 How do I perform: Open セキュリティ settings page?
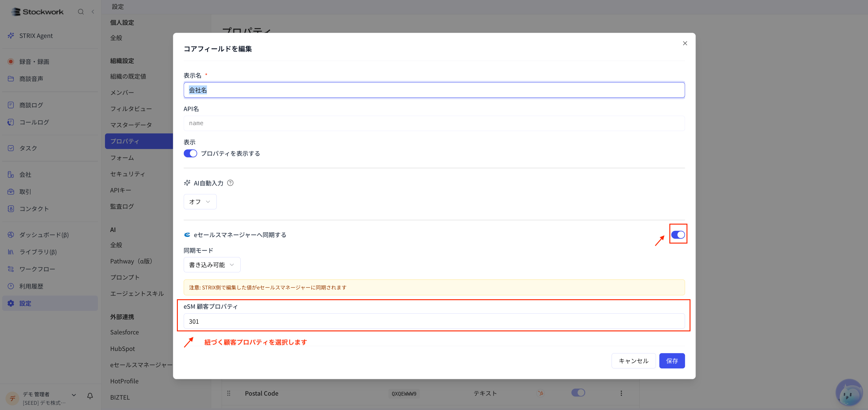tap(127, 173)
